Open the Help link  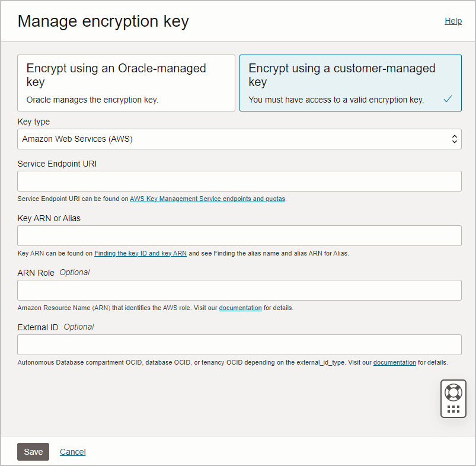[x=453, y=21]
